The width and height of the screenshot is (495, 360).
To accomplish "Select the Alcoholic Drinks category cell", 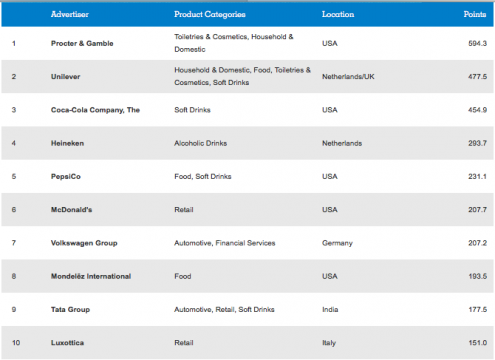I will coord(201,143).
